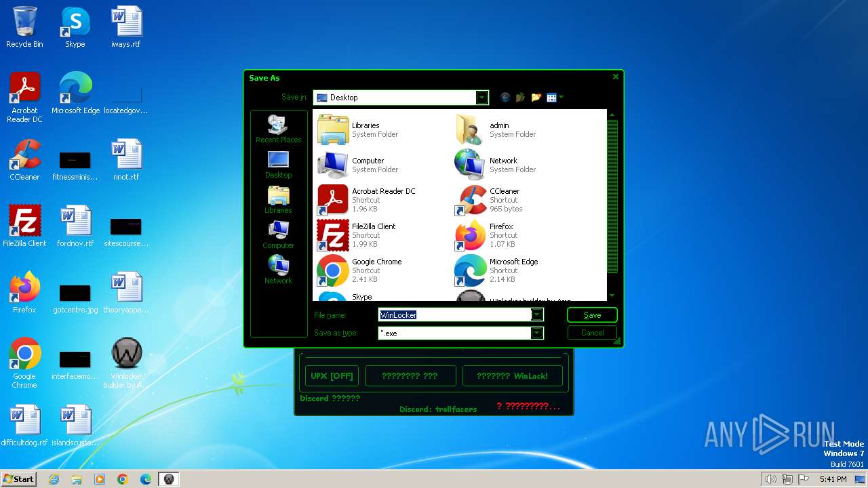Click the Go back navigation icon

505,98
